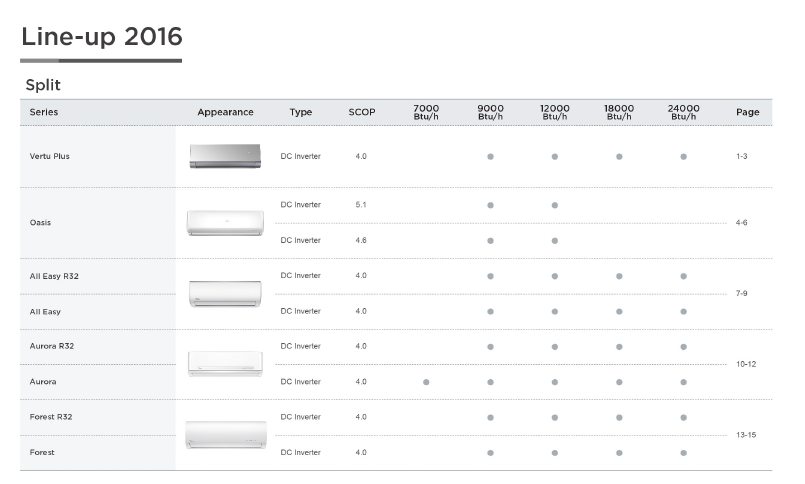This screenshot has width=805, height=484.
Task: Select the All Easy unit product image
Action: click(x=225, y=294)
